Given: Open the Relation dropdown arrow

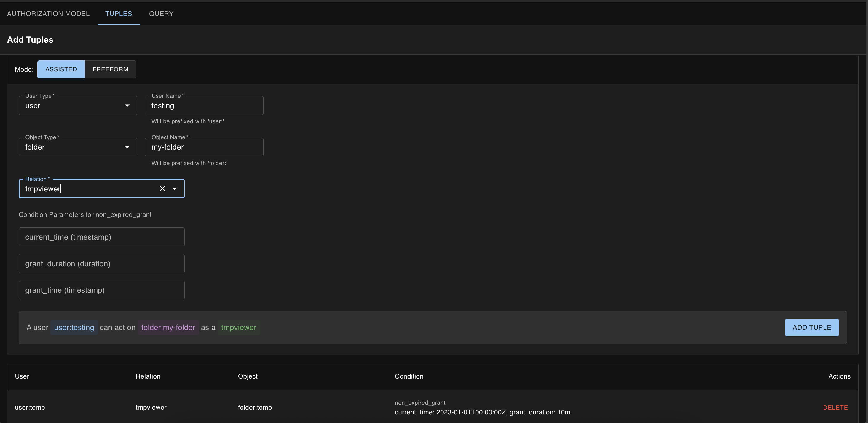Looking at the screenshot, I should 175,189.
